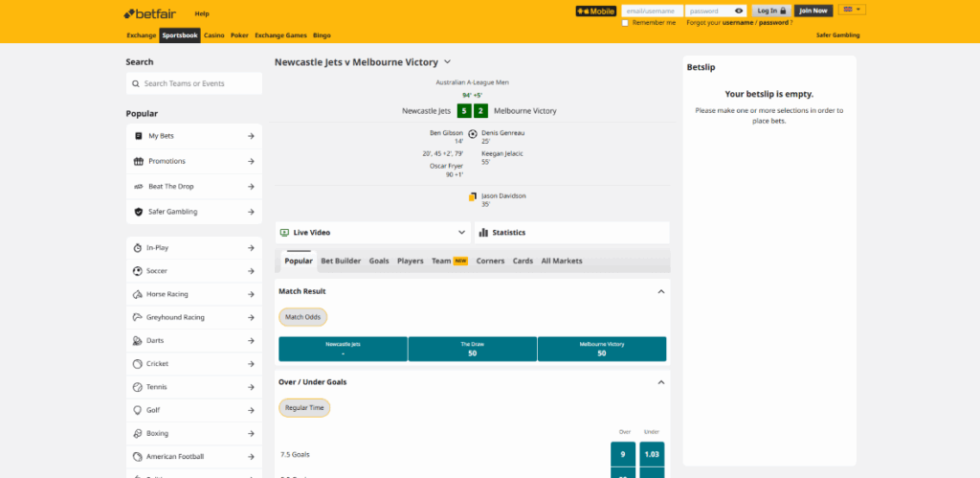Switch to the Team tab
This screenshot has height=478, width=980.
point(450,261)
